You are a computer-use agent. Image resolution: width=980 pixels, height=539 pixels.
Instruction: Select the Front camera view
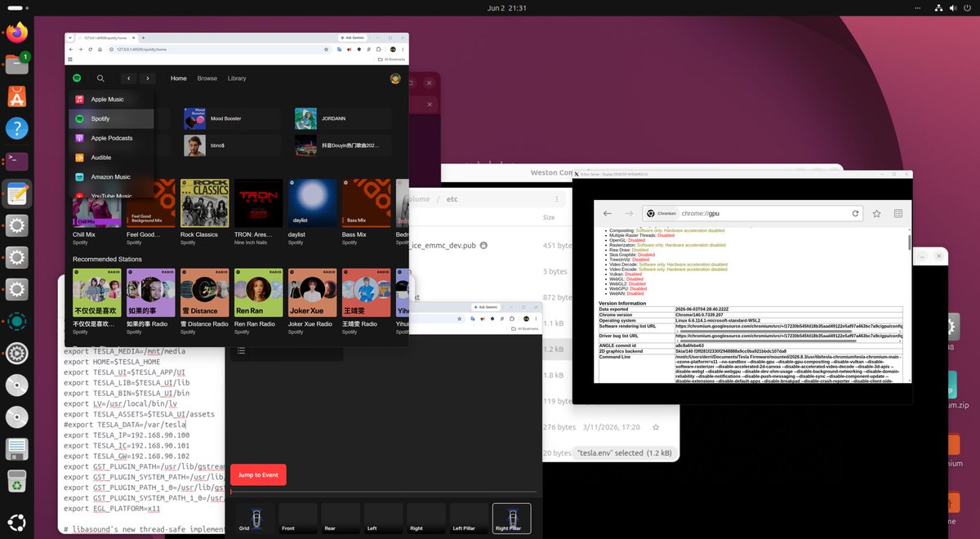pyautogui.click(x=299, y=519)
